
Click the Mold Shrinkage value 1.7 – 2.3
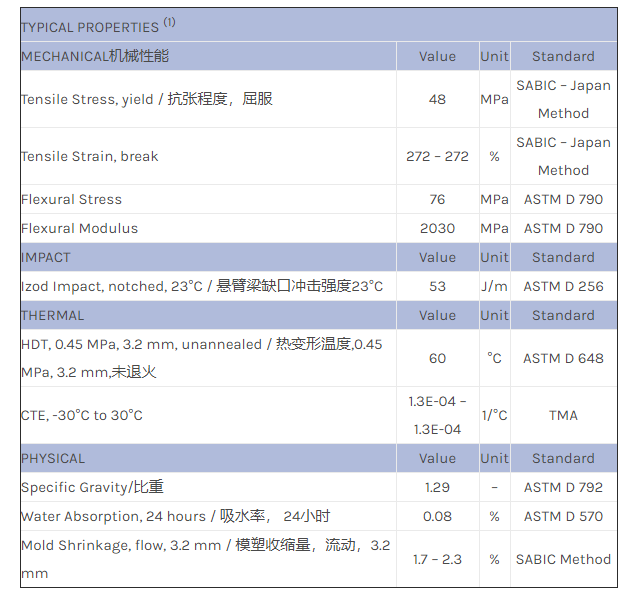tap(437, 559)
